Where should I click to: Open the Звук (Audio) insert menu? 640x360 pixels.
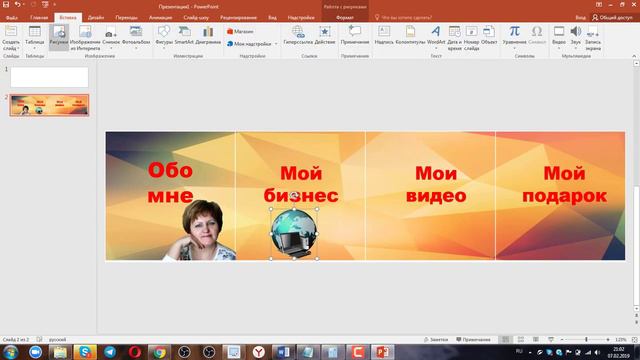tap(576, 37)
